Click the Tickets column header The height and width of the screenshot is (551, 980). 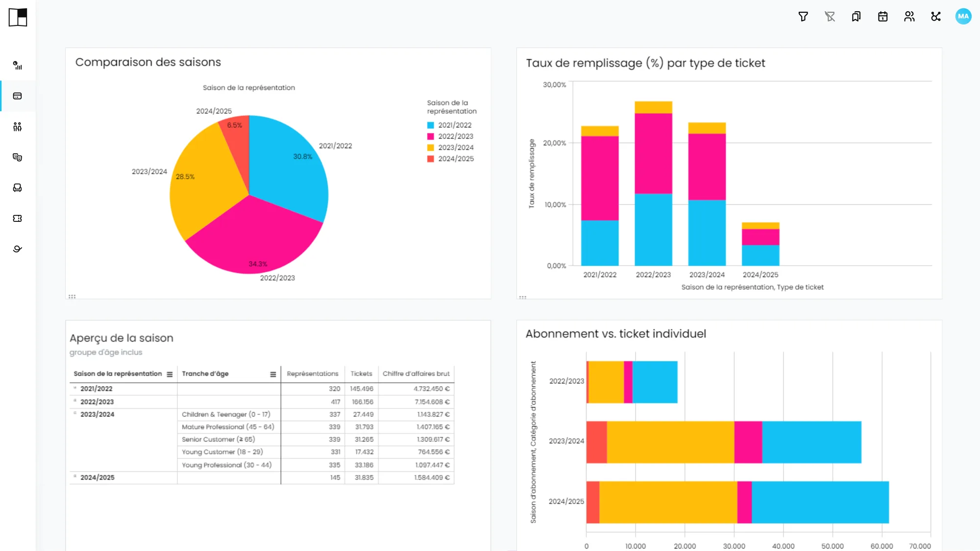pyautogui.click(x=361, y=374)
